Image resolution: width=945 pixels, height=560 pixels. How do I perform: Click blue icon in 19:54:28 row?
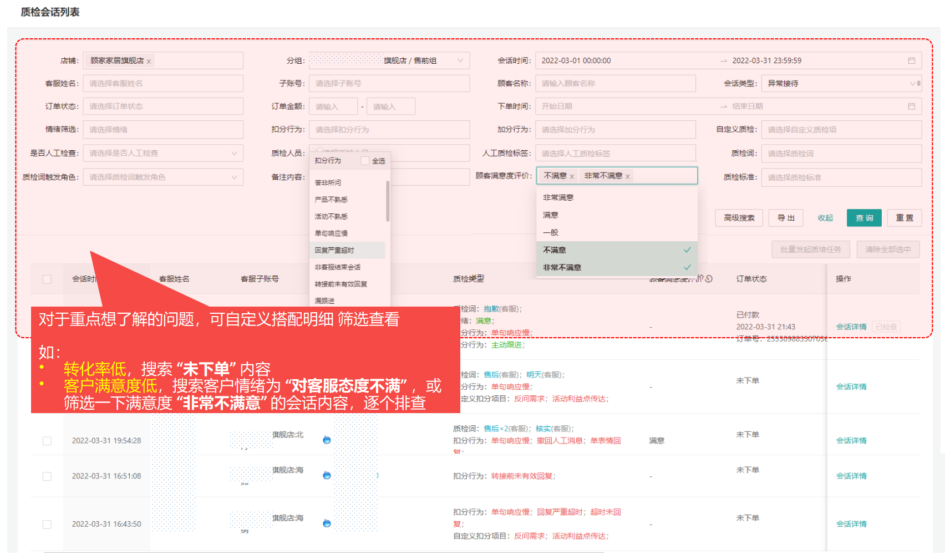(327, 440)
